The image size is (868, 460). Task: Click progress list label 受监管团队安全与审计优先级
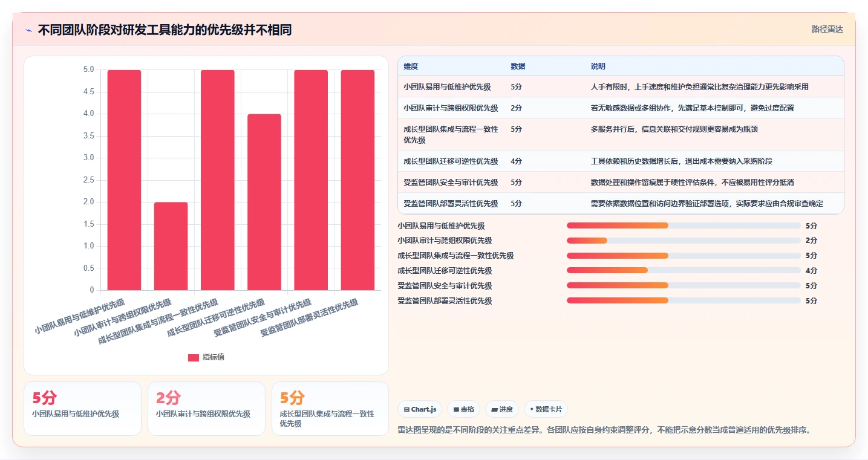[445, 286]
